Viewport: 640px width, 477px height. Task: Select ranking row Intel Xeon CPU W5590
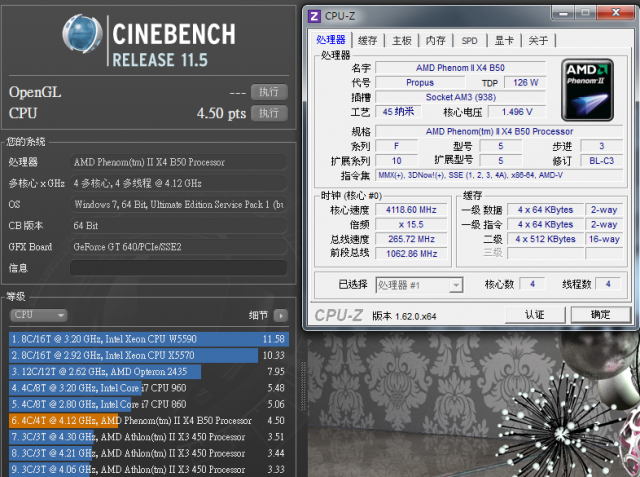coord(149,339)
